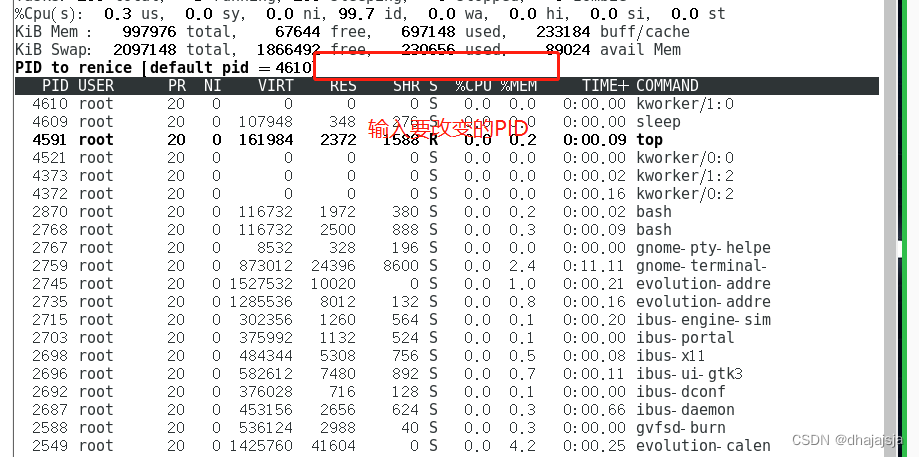Select the gnome-terminal- command name
This screenshot has width=919, height=457.
(701, 266)
